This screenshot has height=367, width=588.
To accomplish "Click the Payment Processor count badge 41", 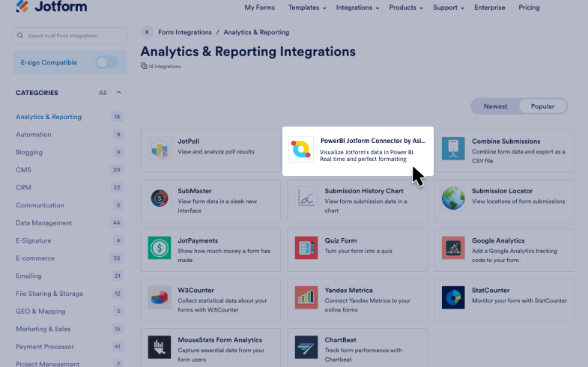I will (x=117, y=347).
